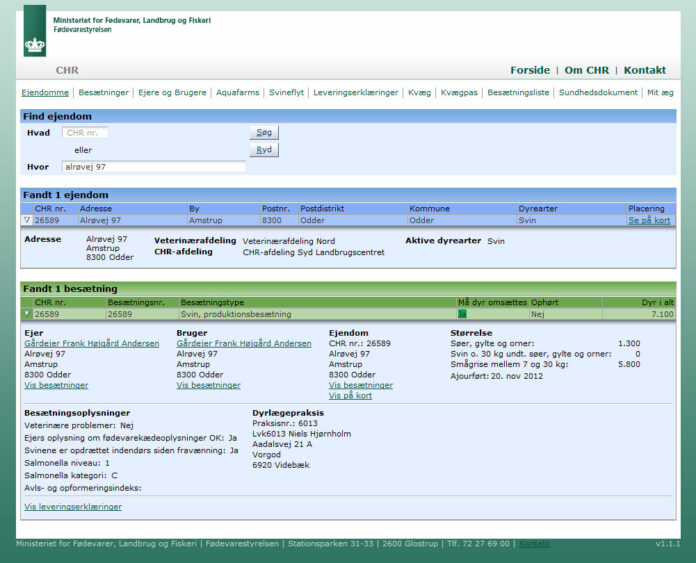Click the Salmonella kategori: C line
Viewport: 696px width, 563px height.
click(71, 476)
